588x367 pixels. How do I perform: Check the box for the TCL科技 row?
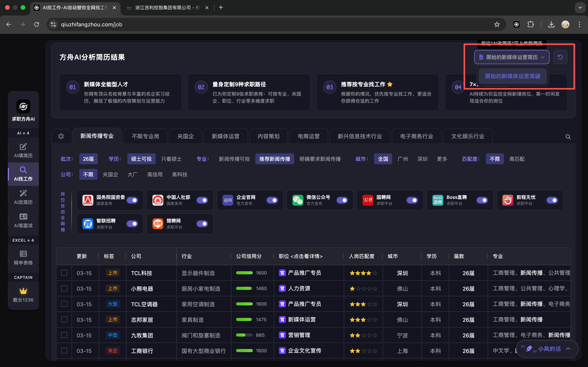pyautogui.click(x=64, y=273)
